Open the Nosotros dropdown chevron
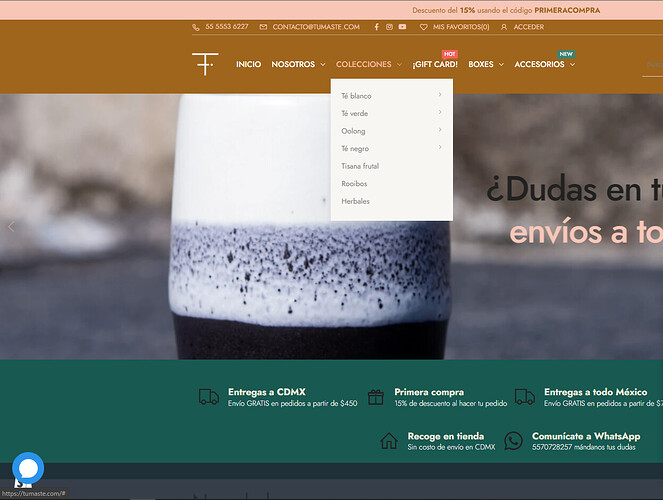The image size is (663, 500). pyautogui.click(x=323, y=65)
